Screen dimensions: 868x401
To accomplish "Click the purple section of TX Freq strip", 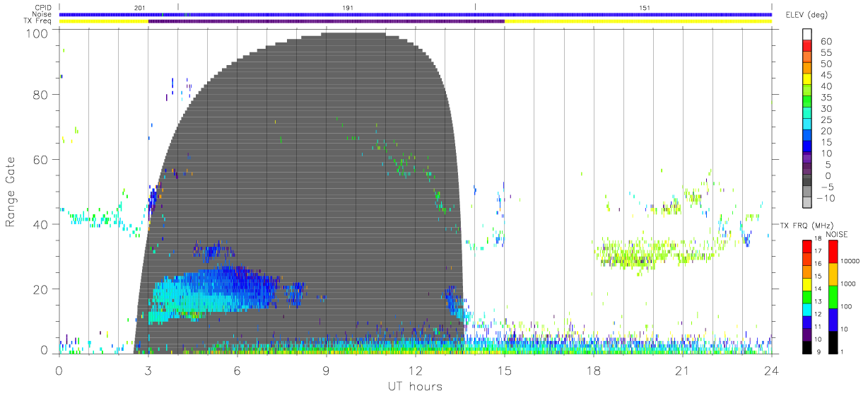I will click(x=326, y=21).
